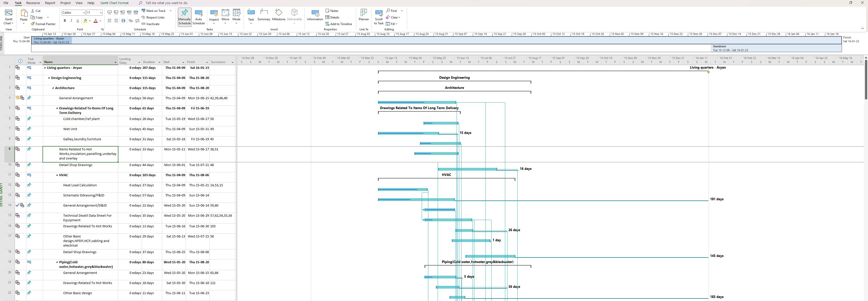
Task: Apply the red font color
Action: 96,21
